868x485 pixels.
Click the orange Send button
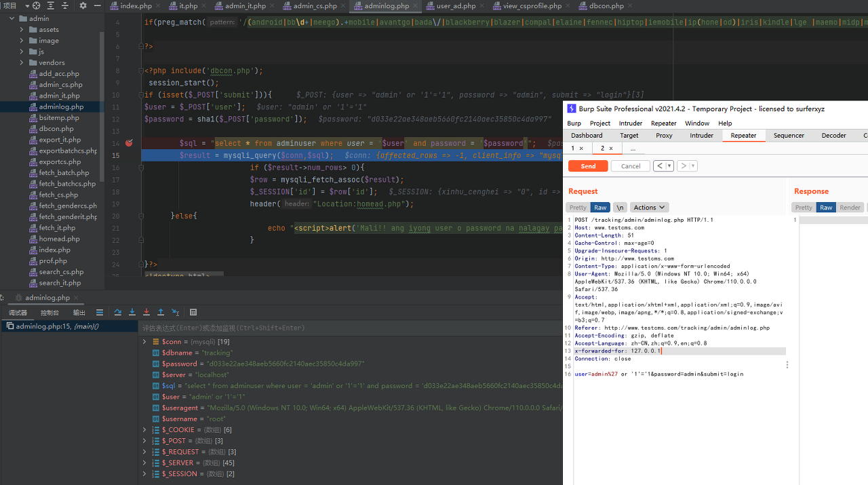pyautogui.click(x=588, y=166)
